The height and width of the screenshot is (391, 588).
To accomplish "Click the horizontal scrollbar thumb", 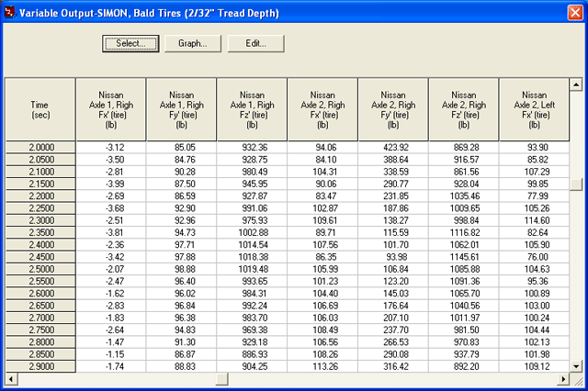I will (x=220, y=378).
